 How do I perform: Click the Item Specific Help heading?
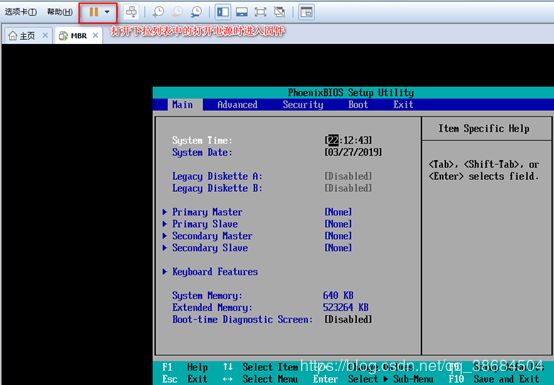484,128
